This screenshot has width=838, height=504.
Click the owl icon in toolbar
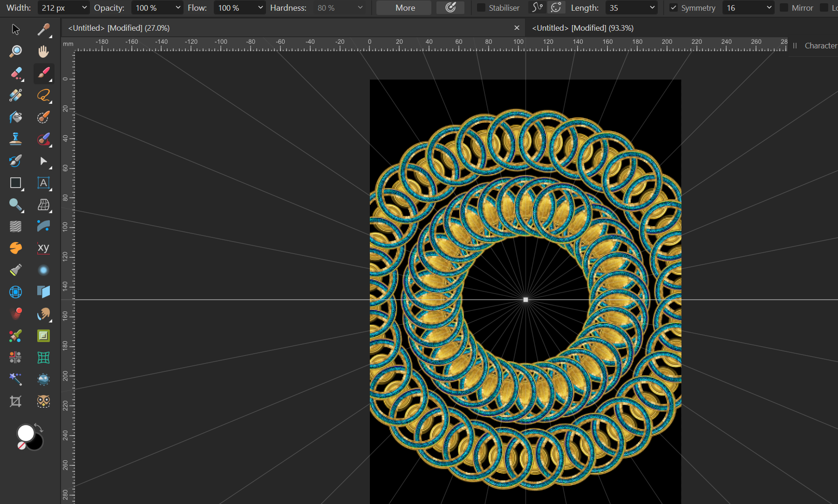coord(43,401)
